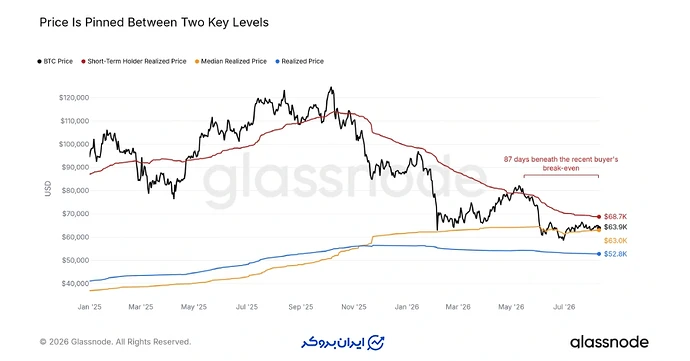The width and height of the screenshot is (690, 361).
Task: Toggle the BTC Price legend entry
Action: (55, 62)
